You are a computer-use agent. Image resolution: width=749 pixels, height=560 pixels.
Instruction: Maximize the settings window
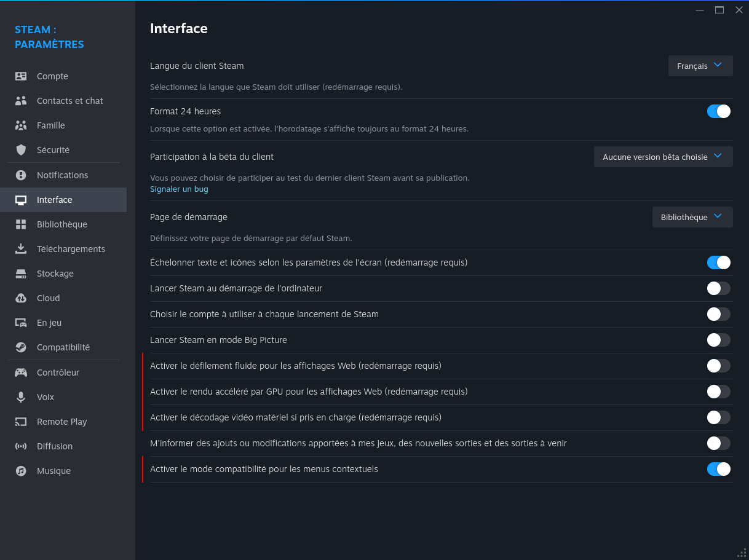coord(719,10)
